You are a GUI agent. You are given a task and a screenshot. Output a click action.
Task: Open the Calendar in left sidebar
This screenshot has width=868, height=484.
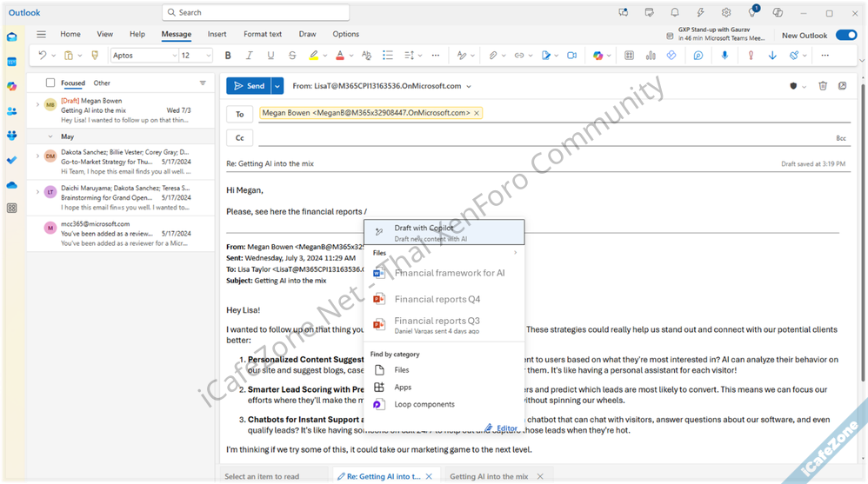pyautogui.click(x=11, y=62)
